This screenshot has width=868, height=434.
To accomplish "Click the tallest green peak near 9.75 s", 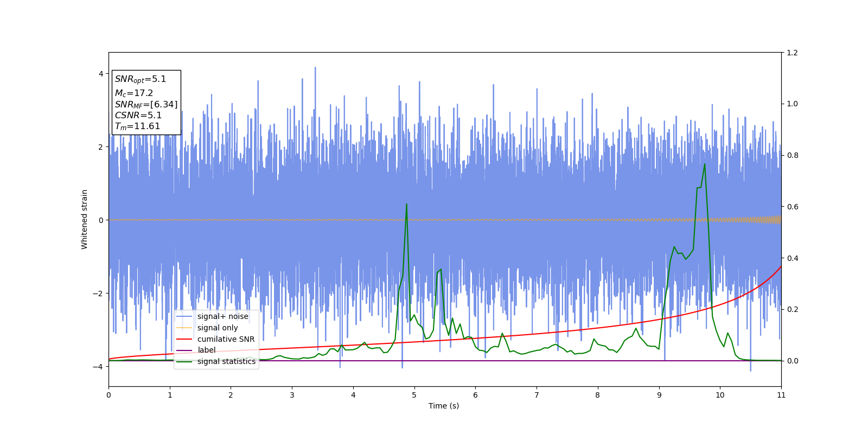I will pyautogui.click(x=705, y=164).
